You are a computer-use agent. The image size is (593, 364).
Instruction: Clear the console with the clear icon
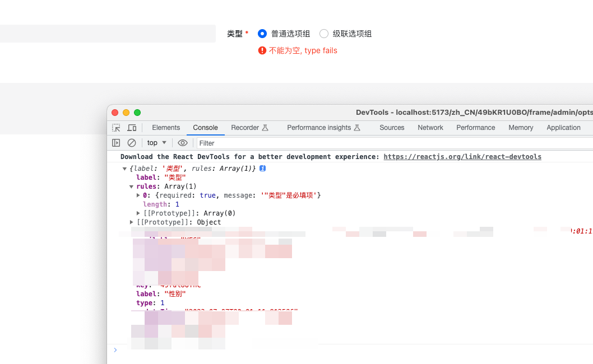pos(130,143)
